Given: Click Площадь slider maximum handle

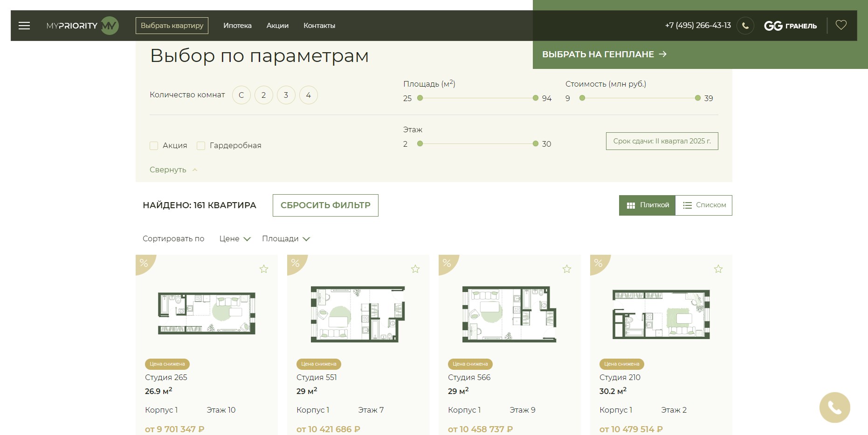Looking at the screenshot, I should (x=536, y=98).
